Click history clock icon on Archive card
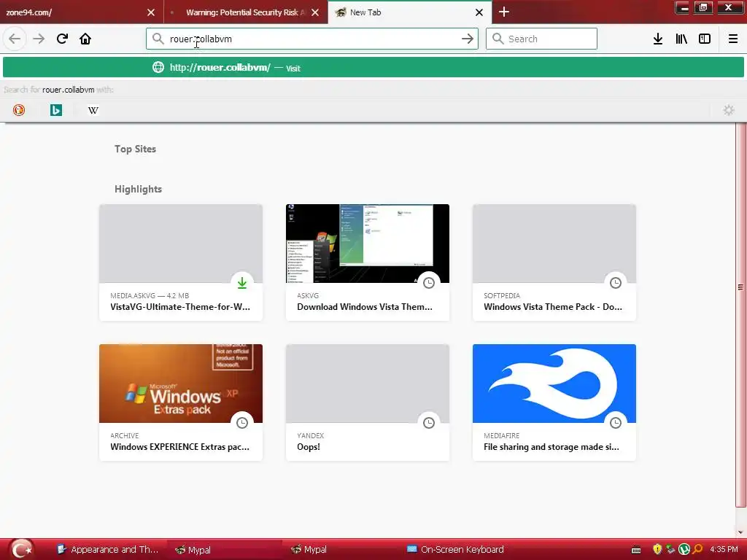 click(x=242, y=423)
